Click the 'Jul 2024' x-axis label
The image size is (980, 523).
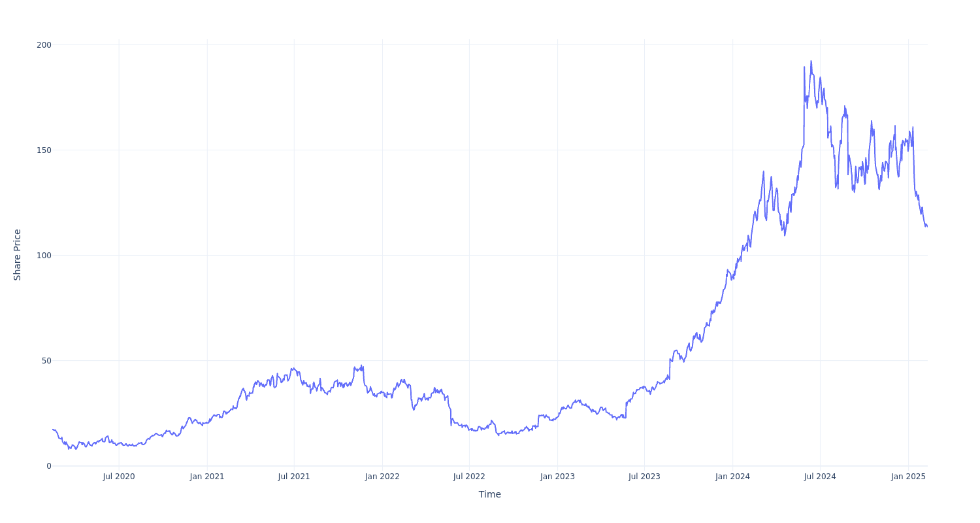tap(820, 477)
